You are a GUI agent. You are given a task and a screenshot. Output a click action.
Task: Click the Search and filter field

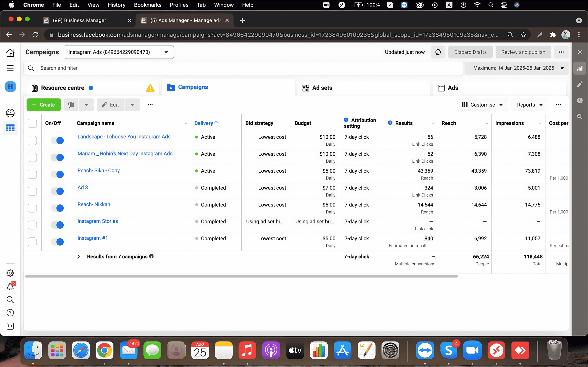[x=243, y=68]
